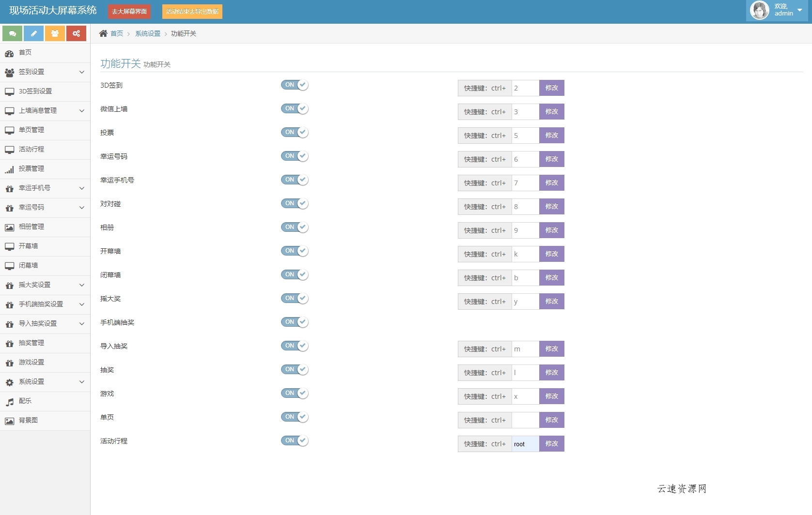Viewport: 812px width, 515px height.
Task: Click the admin avatar picture
Action: click(759, 10)
